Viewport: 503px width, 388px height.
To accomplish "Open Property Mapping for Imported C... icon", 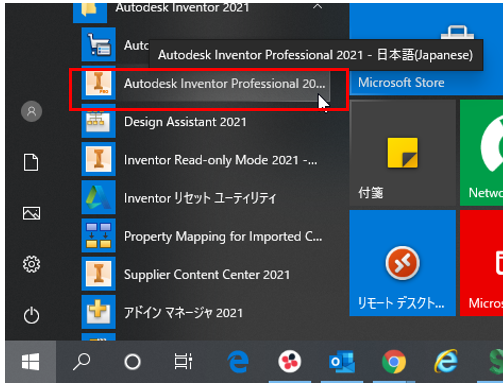I will [99, 236].
